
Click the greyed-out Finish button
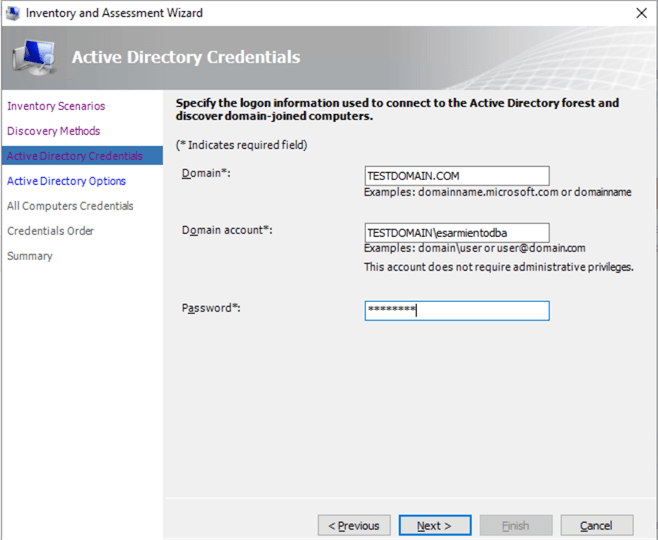[516, 525]
